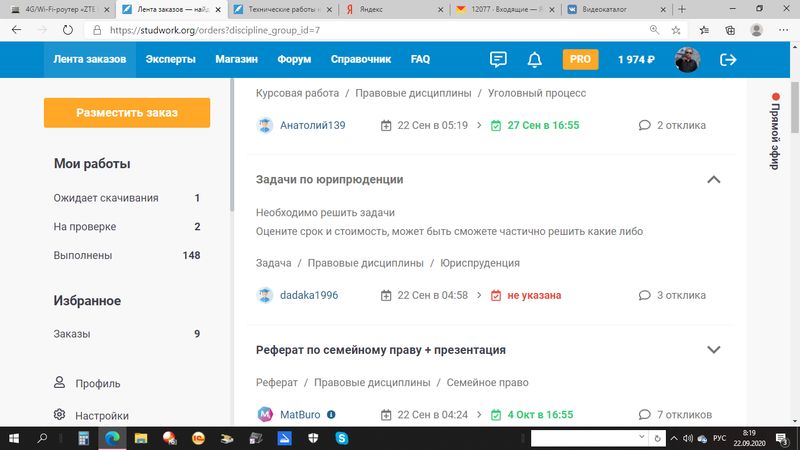The width and height of the screenshot is (800, 450).
Task: Launch Skype from the taskbar
Action: (x=342, y=438)
